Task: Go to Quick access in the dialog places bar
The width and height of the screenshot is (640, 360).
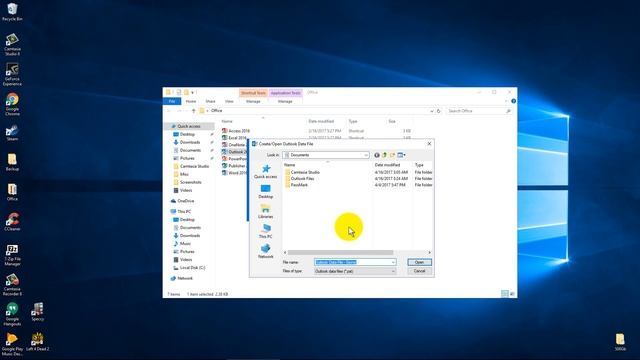Action: 266,171
